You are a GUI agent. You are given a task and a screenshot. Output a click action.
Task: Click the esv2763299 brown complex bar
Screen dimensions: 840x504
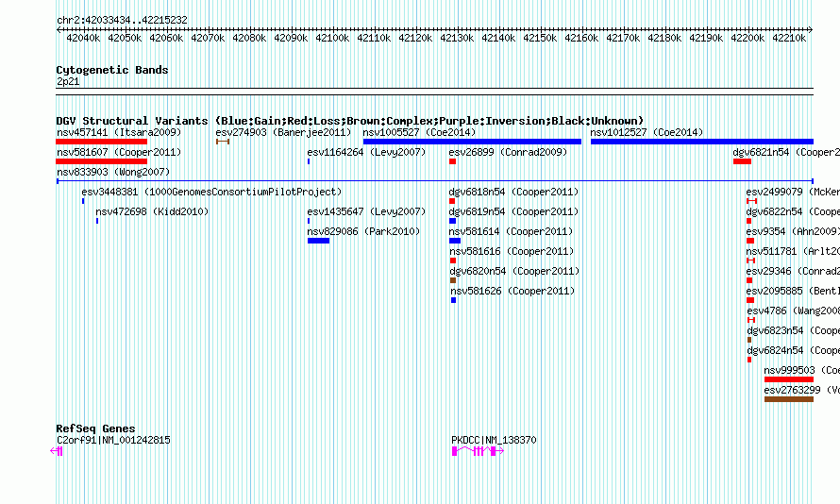(x=789, y=399)
